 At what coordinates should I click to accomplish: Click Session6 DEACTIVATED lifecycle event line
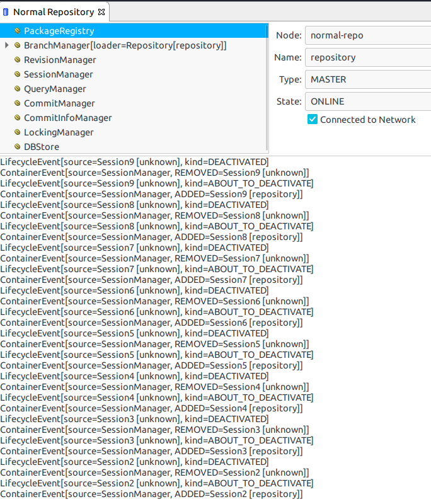point(134,290)
